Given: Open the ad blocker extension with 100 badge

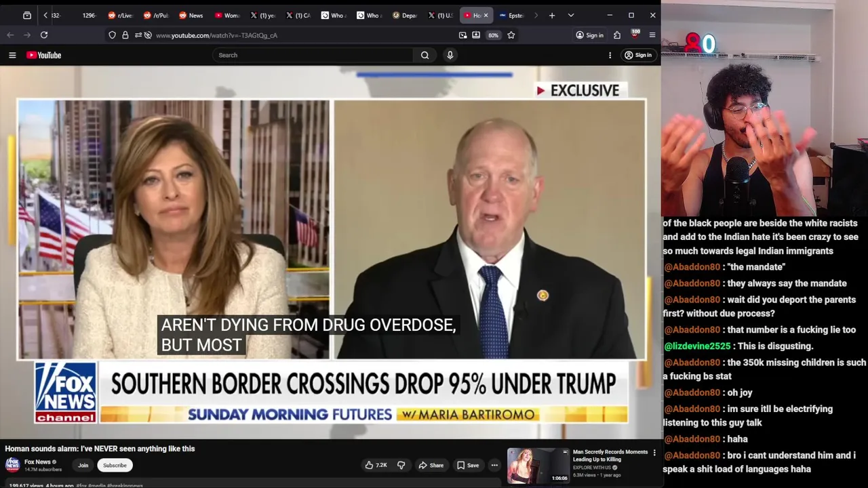Looking at the screenshot, I should pyautogui.click(x=635, y=35).
